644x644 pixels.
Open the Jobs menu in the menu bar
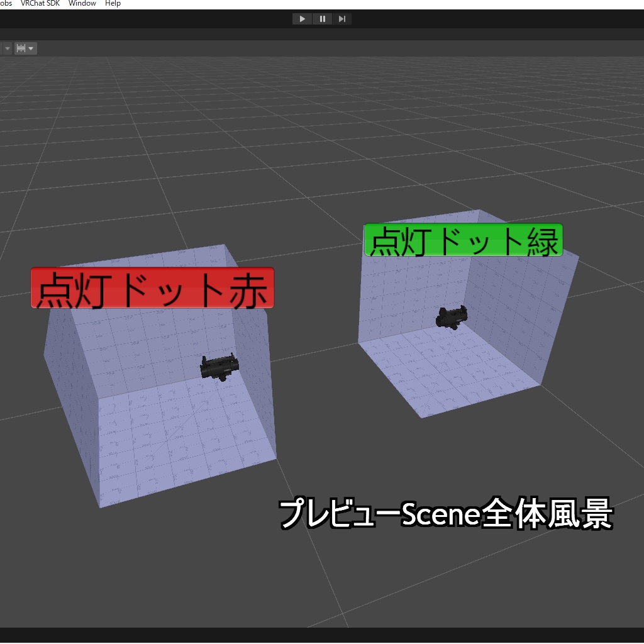click(x=6, y=3)
